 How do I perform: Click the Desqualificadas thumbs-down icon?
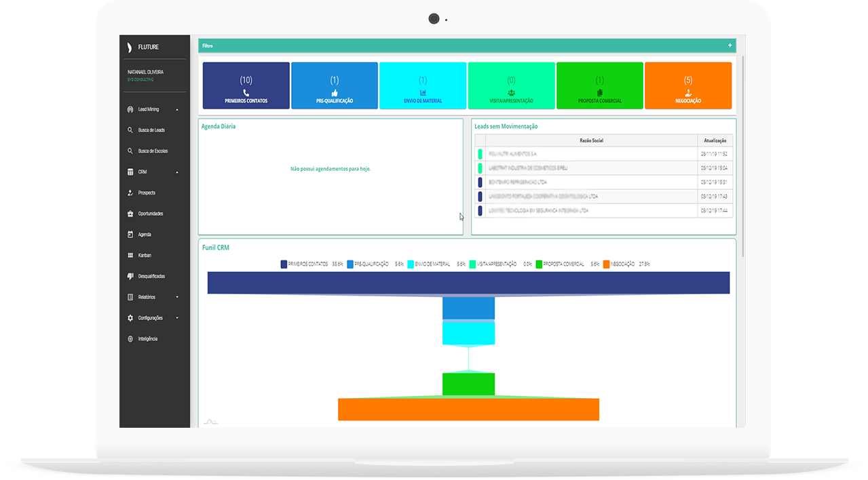pos(130,277)
